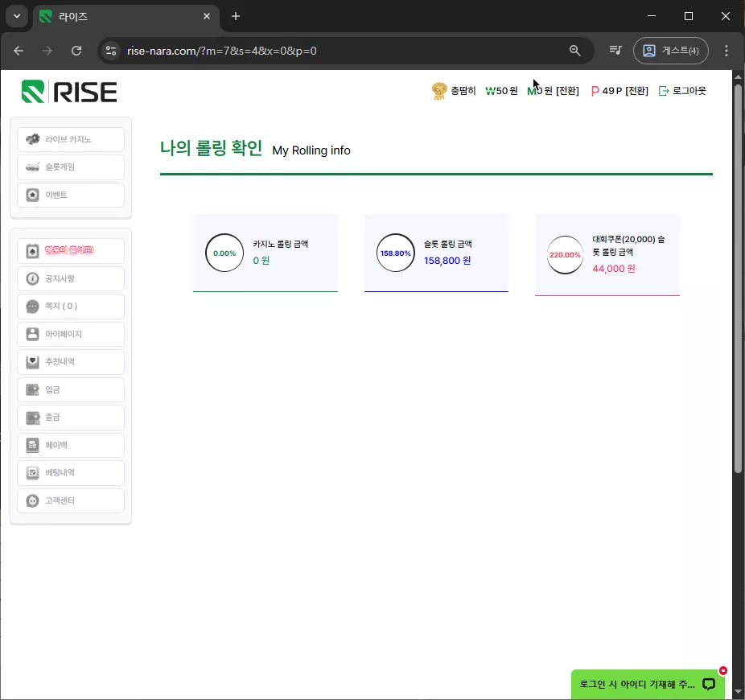745x700 pixels.
Task: Open the live chat widget
Action: tap(648, 685)
